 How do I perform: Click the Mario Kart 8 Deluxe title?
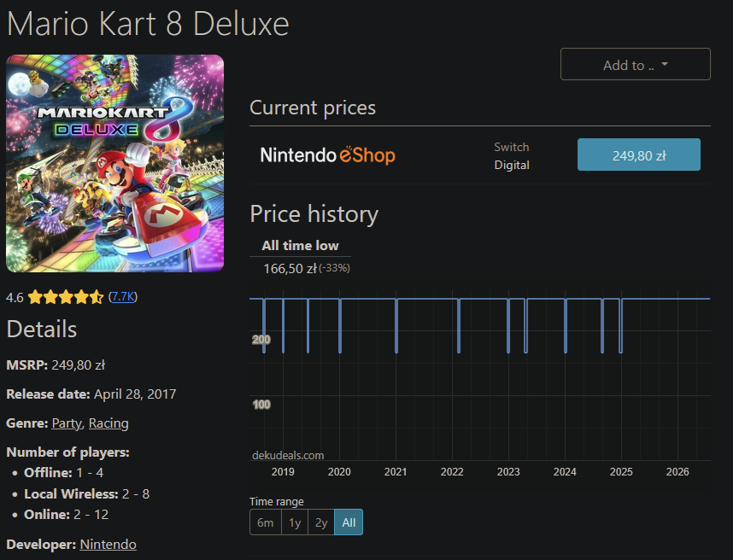coord(148,23)
